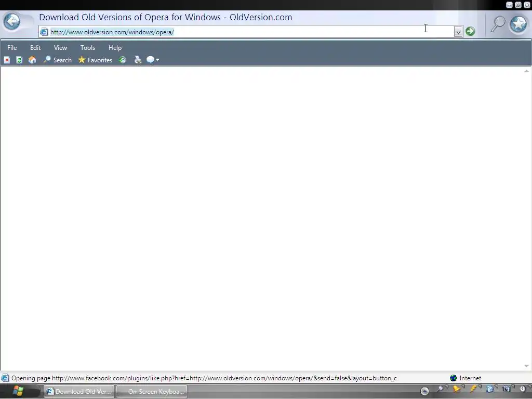Go to the Home page icon
This screenshot has width=532, height=399.
coord(32,60)
